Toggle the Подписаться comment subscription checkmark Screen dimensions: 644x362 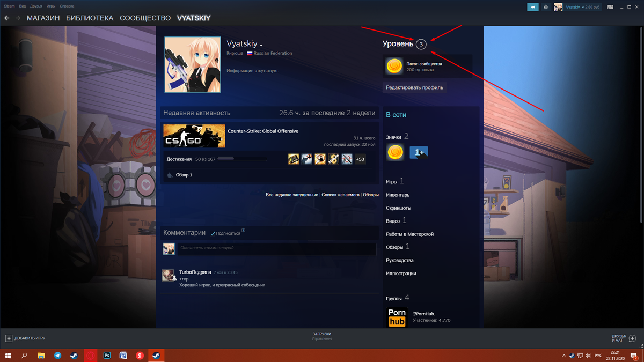point(213,234)
